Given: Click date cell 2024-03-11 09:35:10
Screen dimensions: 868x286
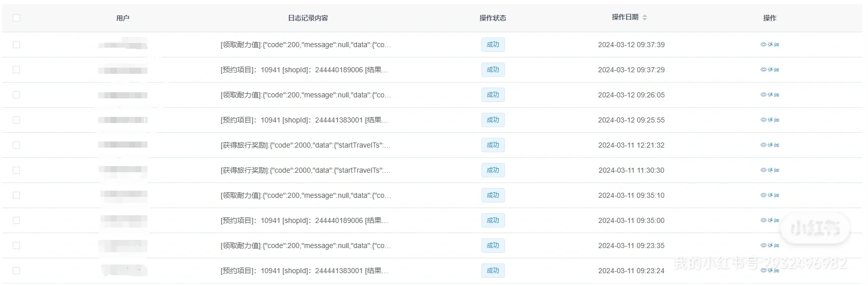Looking at the screenshot, I should pyautogui.click(x=631, y=195).
